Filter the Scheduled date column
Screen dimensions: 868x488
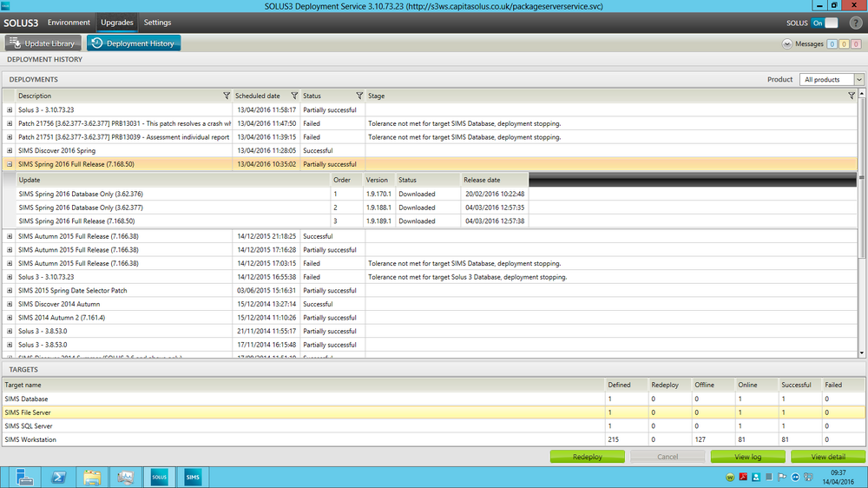pyautogui.click(x=294, y=96)
